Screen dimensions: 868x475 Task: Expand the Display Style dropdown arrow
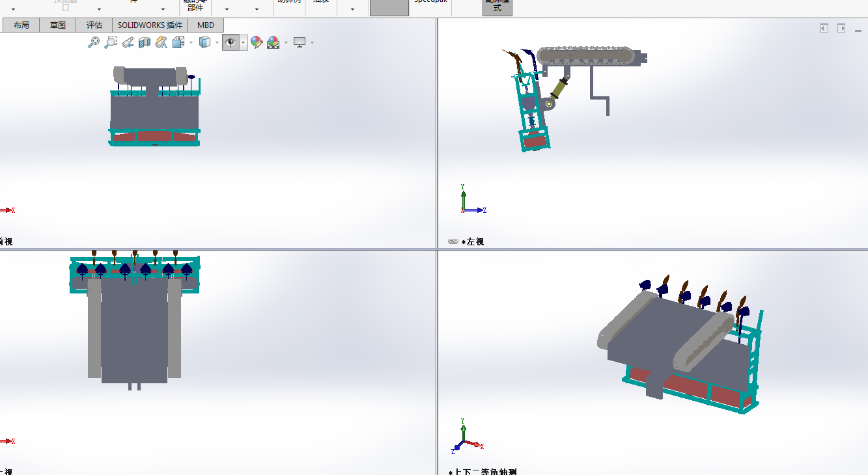coord(217,43)
